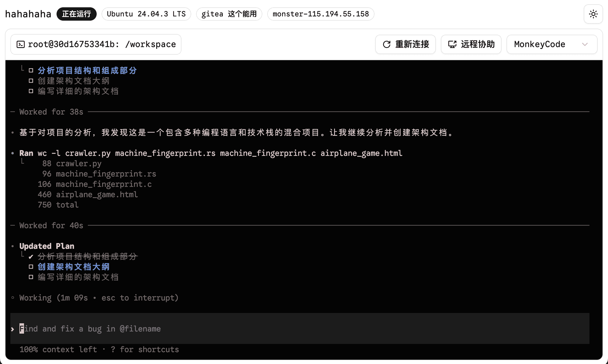Select the Ubuntu 24.04.3 LTS tag
Image resolution: width=608 pixels, height=364 pixels.
tap(146, 14)
